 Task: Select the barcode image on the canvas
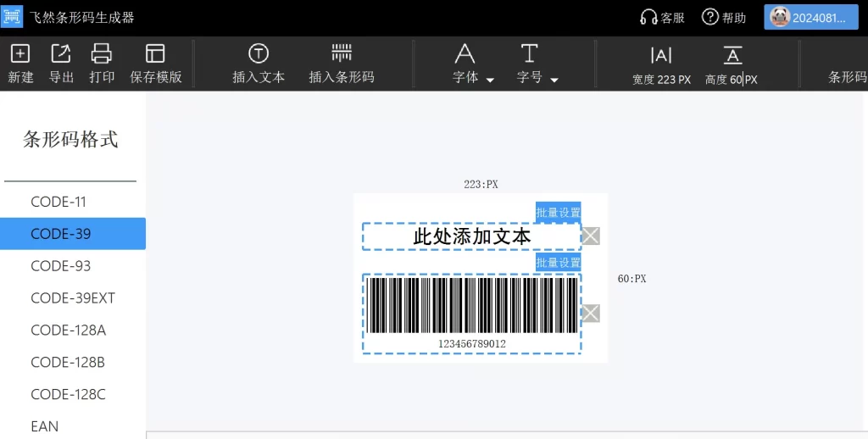click(x=471, y=306)
